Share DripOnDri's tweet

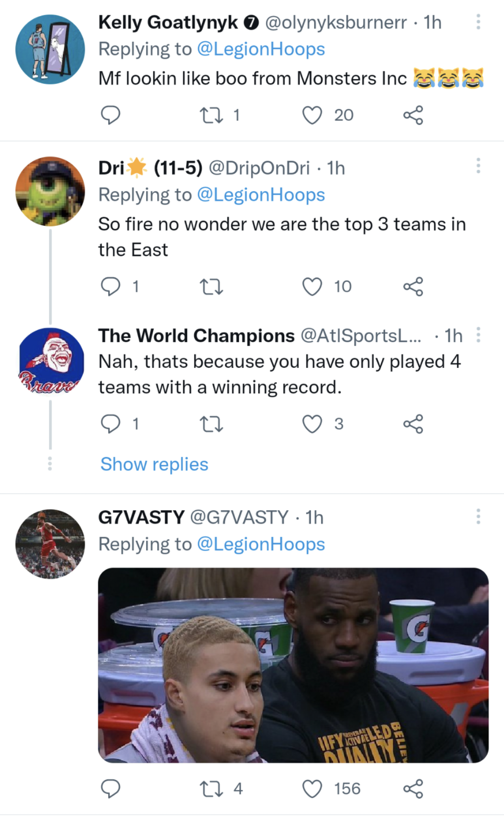point(413,286)
